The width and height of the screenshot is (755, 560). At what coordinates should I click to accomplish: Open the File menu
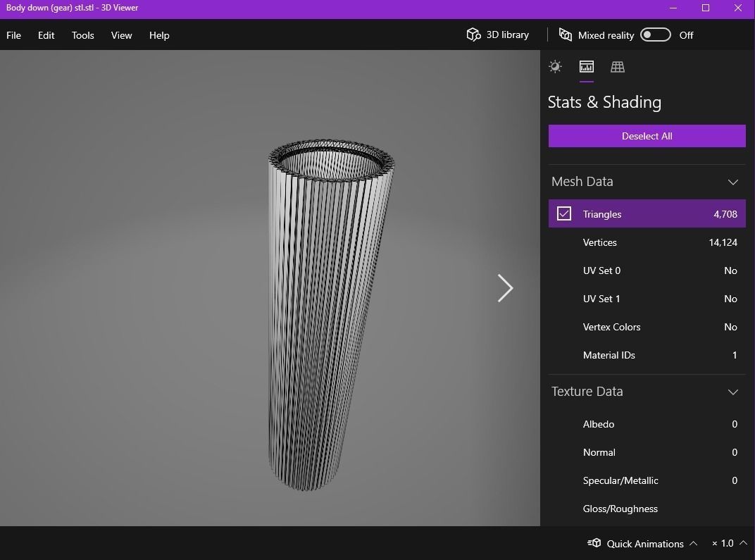(x=13, y=35)
